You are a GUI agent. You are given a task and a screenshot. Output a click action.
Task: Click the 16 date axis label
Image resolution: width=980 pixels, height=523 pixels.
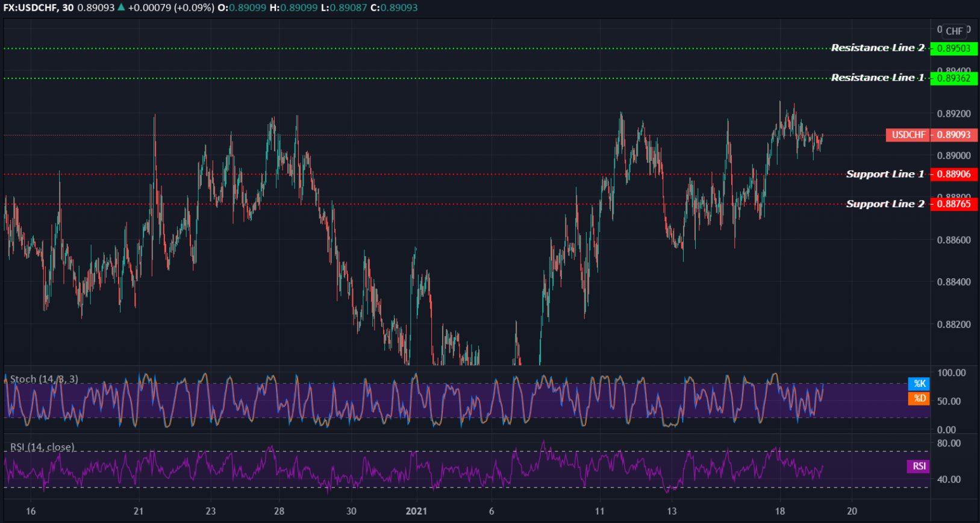pyautogui.click(x=31, y=511)
